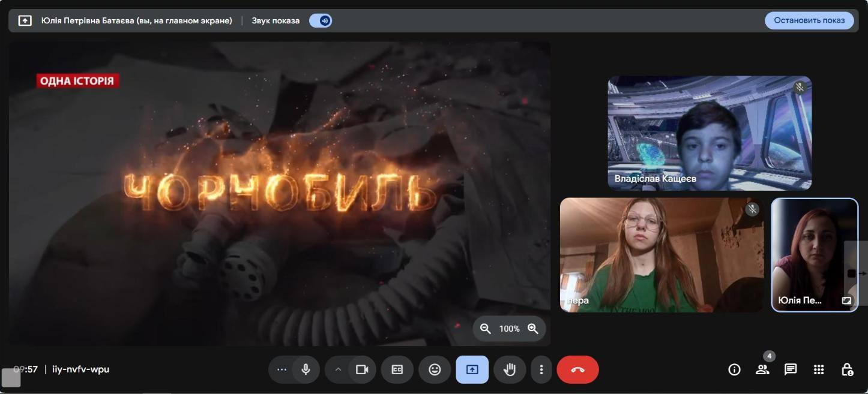The height and width of the screenshot is (394, 868).
Task: Select Владіслав Кащеєв's video tile
Action: click(710, 133)
